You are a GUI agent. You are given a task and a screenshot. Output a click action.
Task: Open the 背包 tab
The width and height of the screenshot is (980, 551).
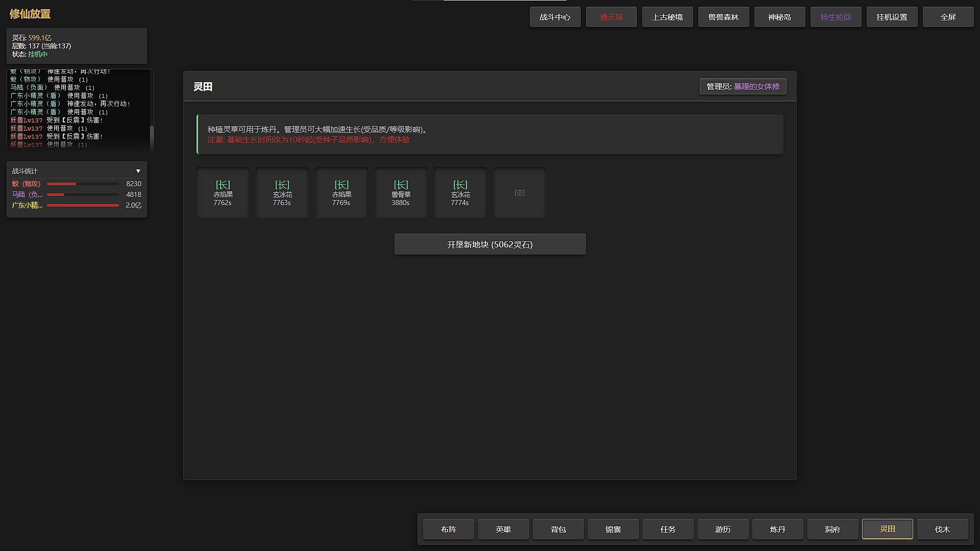(x=558, y=529)
